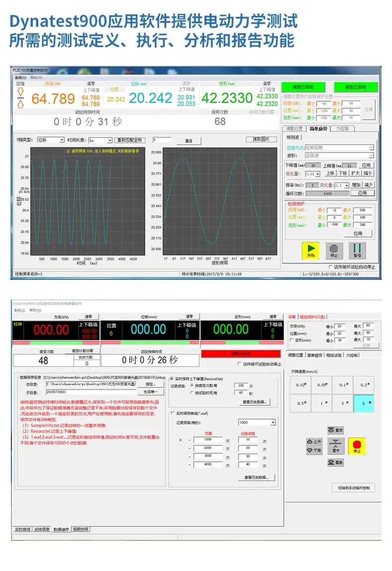The height and width of the screenshot is (571, 392).
Task: Enable 实时保存曲线 waf checkbox
Action: coord(173,413)
